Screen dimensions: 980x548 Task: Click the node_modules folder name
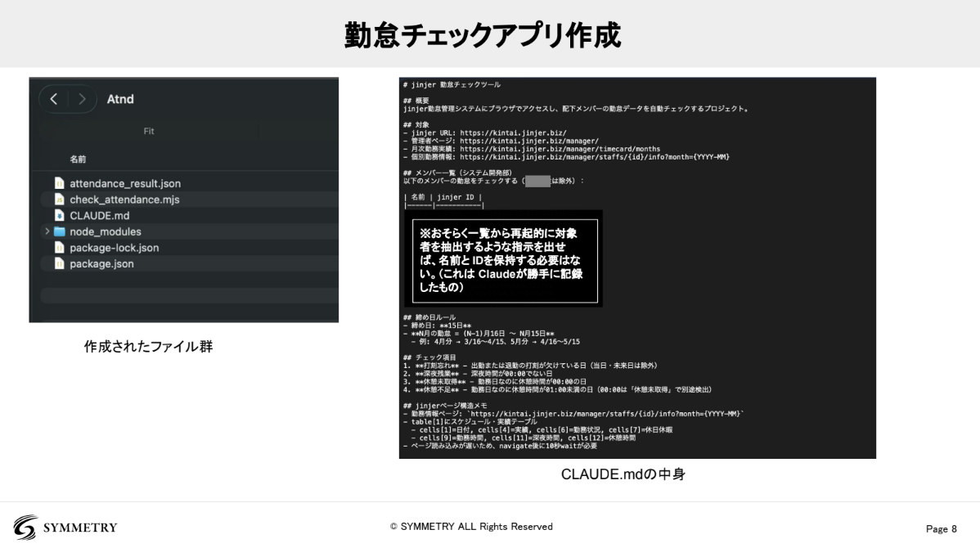click(105, 231)
